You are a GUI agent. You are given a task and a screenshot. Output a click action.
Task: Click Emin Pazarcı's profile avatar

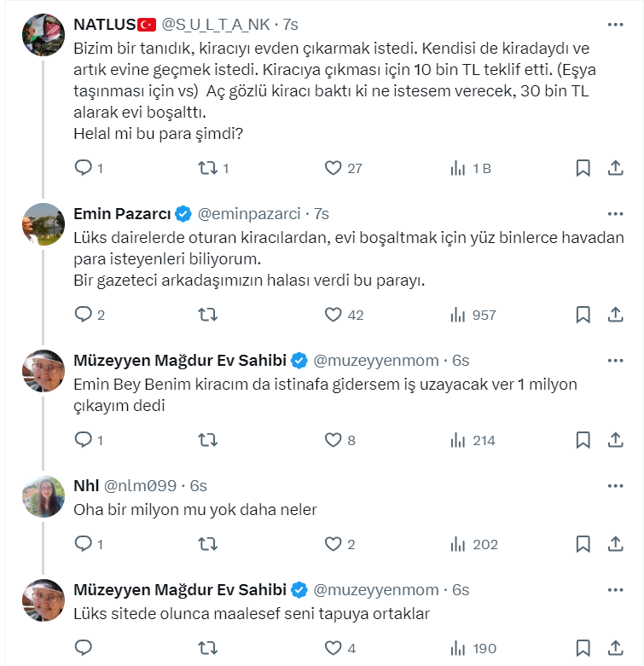(x=43, y=225)
